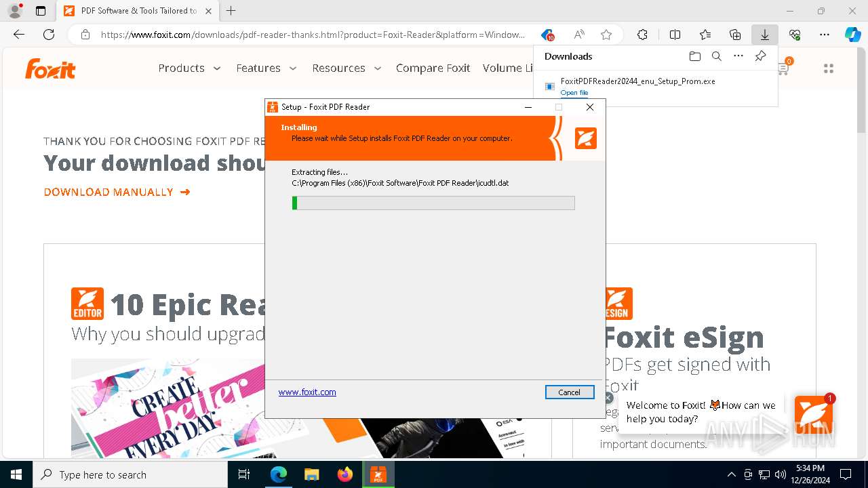This screenshot has width=868, height=488.
Task: Toggle split screen icon
Action: coord(675,35)
